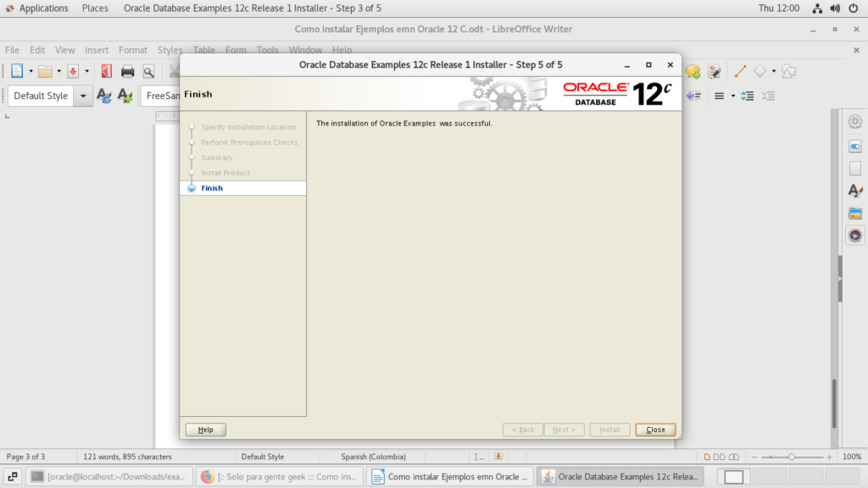This screenshot has width=868, height=488.
Task: Click the Oracle Database Examples taskbar button
Action: [620, 476]
